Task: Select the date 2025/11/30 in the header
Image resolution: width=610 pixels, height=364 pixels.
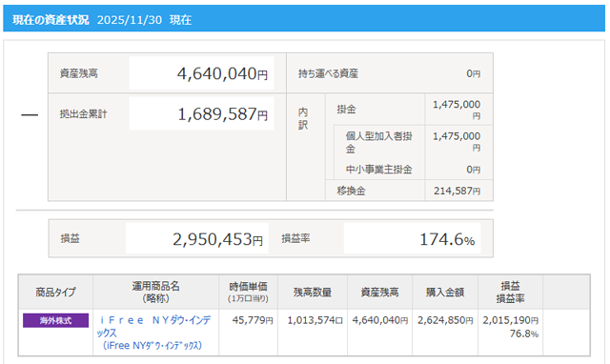Action: tap(130, 19)
